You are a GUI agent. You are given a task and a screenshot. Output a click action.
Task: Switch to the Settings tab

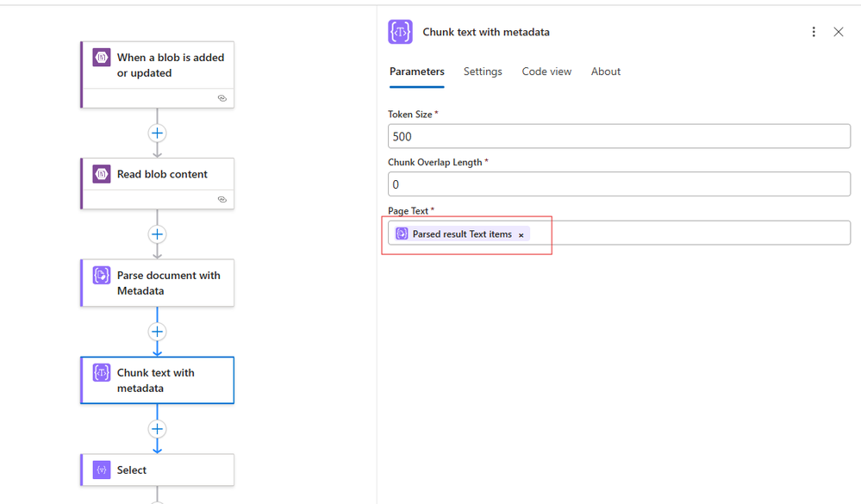(x=483, y=72)
